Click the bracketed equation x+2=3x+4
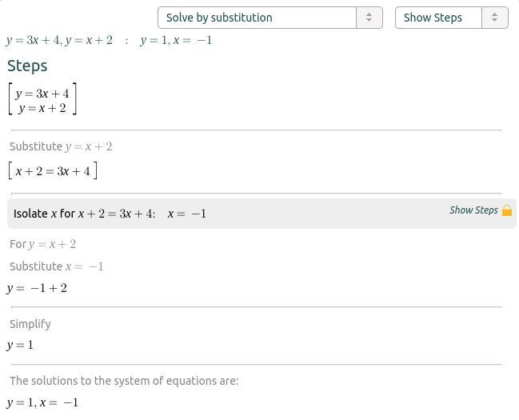 pyautogui.click(x=53, y=170)
